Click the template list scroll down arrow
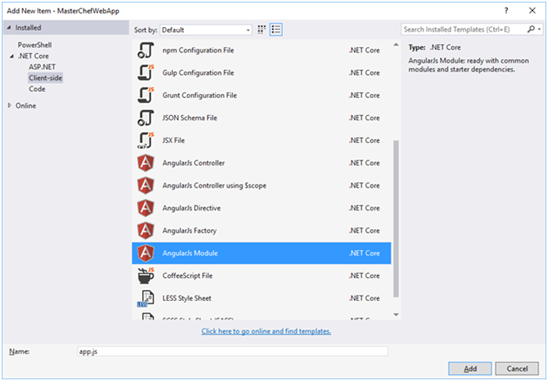Viewport: 548px width, 381px height. click(x=396, y=315)
